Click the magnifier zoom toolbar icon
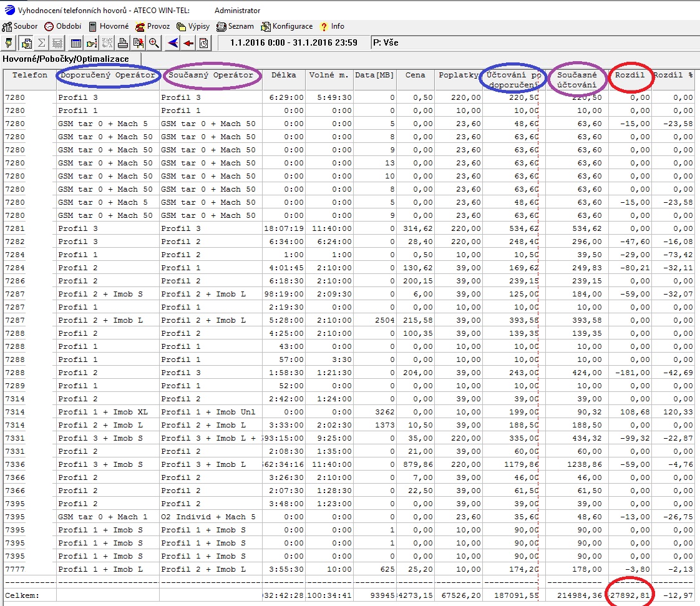The height and width of the screenshot is (606, 700). [x=154, y=43]
